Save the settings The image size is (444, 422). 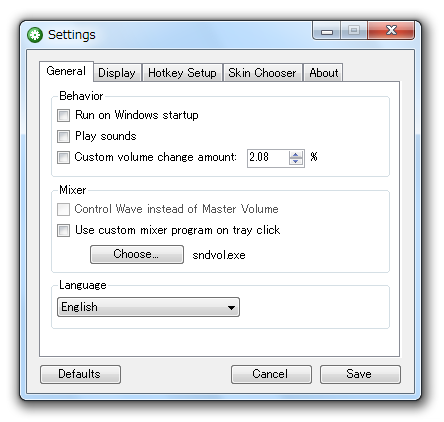360,374
